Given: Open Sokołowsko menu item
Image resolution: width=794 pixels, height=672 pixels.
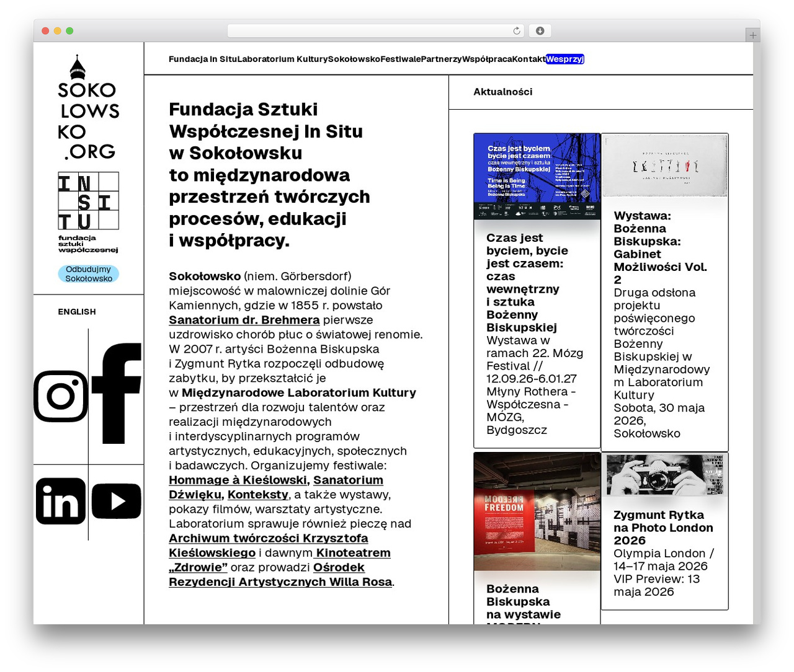Looking at the screenshot, I should (354, 59).
